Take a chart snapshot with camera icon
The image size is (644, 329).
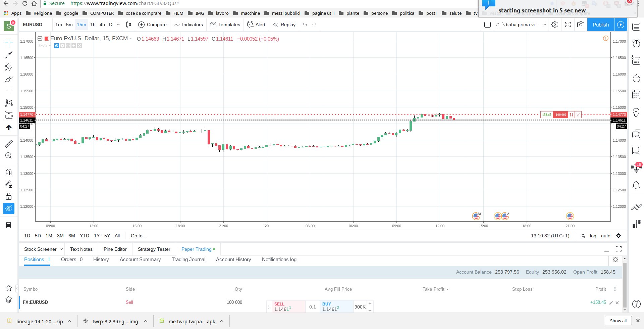pos(581,25)
